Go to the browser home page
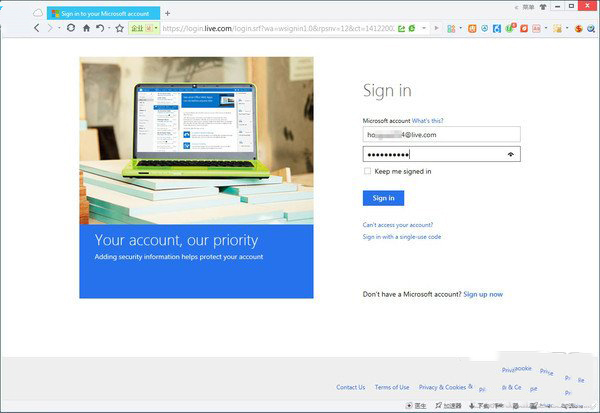Image resolution: width=600 pixels, height=413 pixels. coord(86,28)
